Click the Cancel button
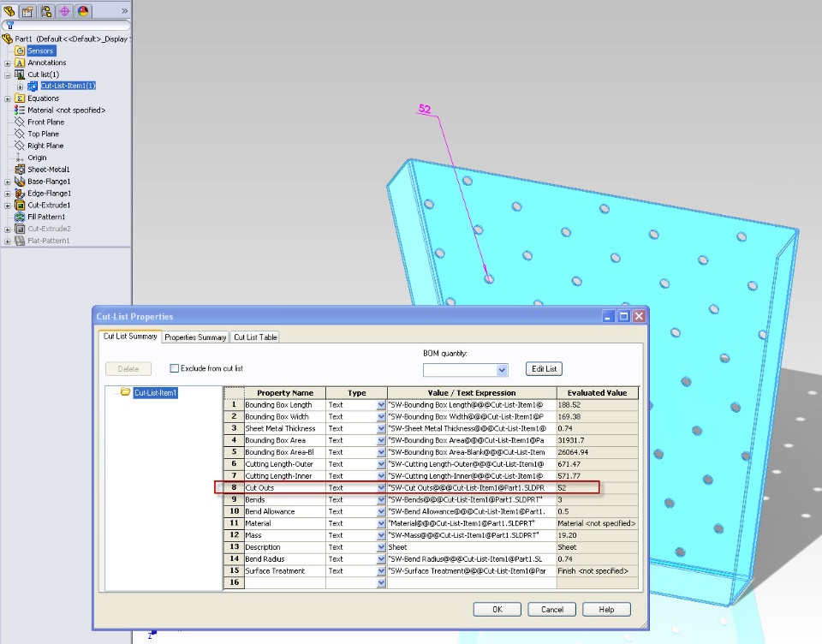 coord(552,610)
